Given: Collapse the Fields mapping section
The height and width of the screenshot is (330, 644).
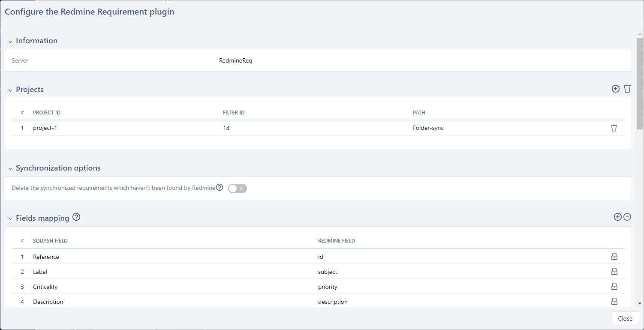Looking at the screenshot, I should click(9, 218).
